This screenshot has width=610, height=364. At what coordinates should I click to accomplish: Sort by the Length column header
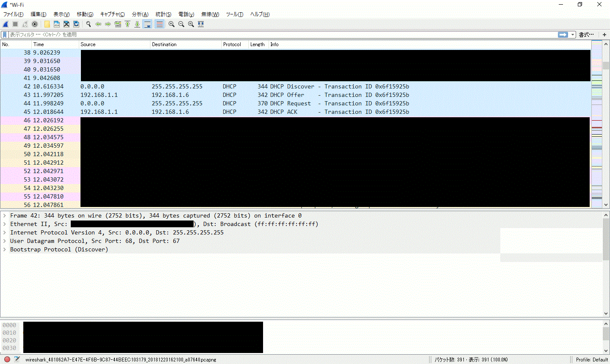258,44
